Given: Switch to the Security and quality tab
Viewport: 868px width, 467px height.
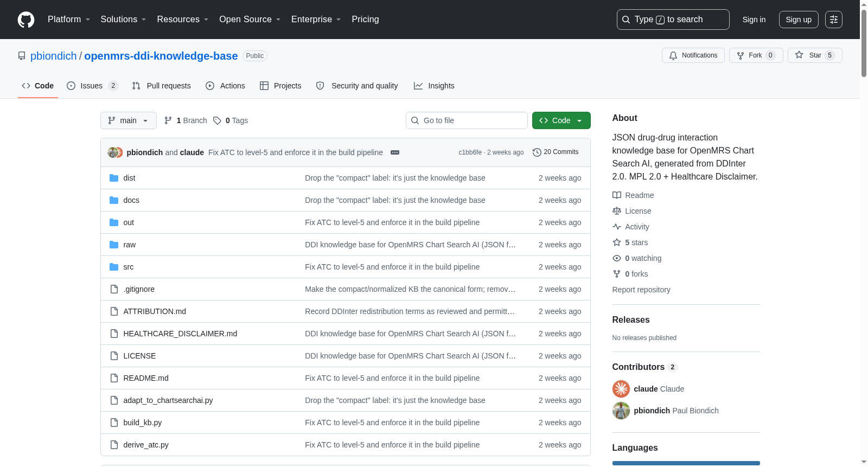Looking at the screenshot, I should 357,86.
